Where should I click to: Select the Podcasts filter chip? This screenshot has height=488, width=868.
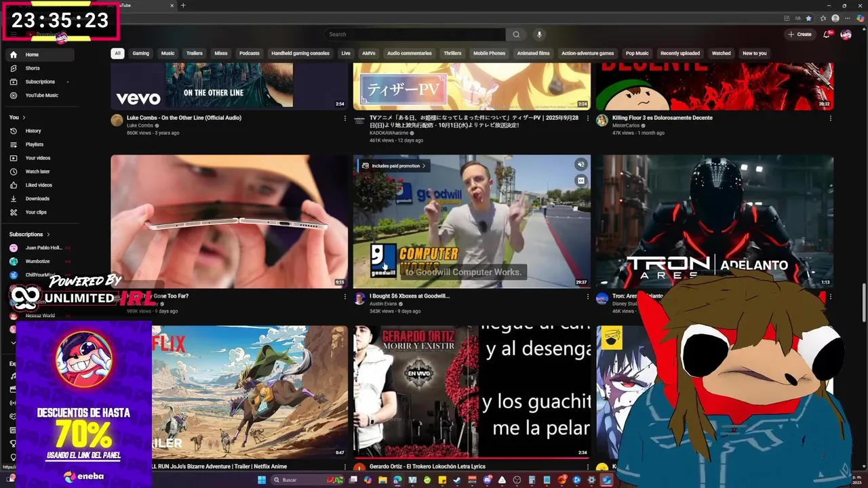click(249, 54)
